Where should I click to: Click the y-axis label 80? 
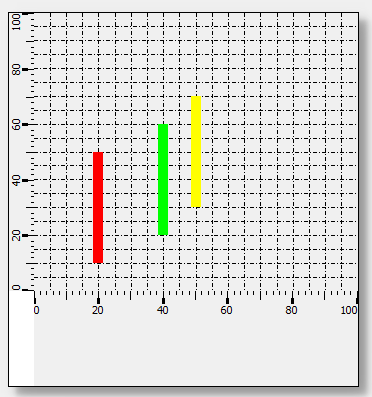[16, 69]
